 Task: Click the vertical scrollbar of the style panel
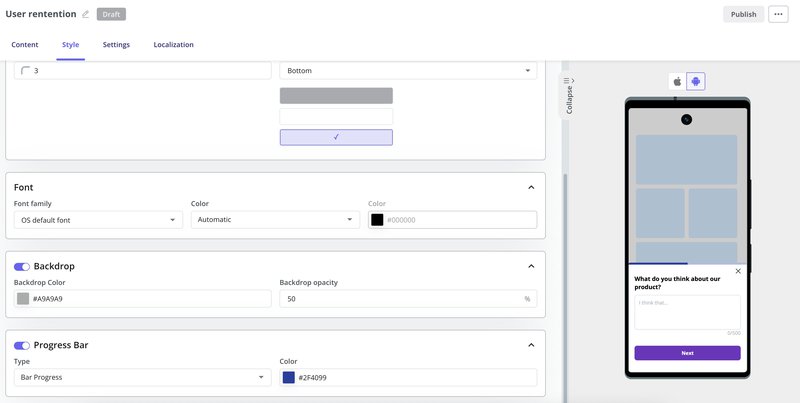tap(565, 286)
